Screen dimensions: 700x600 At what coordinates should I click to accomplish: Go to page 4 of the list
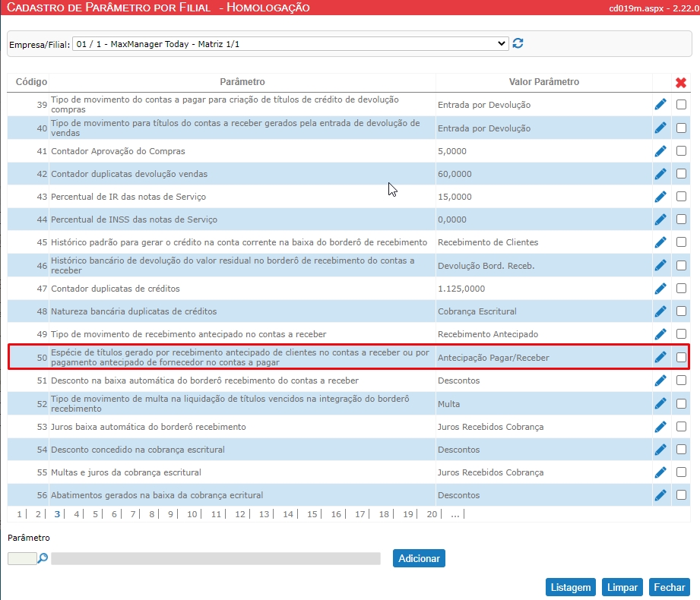76,514
